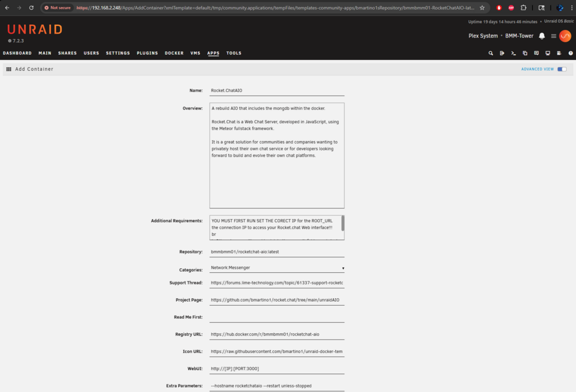Click the Extra Parameters field
The height and width of the screenshot is (392, 576).
pos(276,386)
